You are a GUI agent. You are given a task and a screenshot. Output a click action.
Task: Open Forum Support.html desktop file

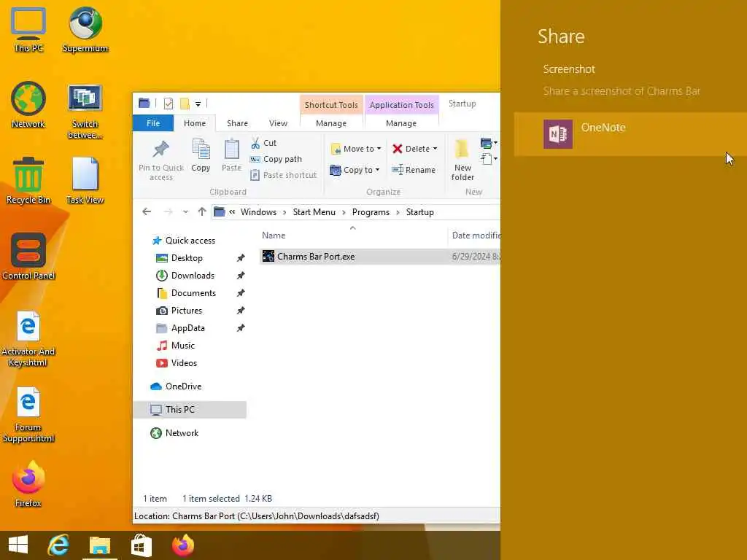point(28,415)
